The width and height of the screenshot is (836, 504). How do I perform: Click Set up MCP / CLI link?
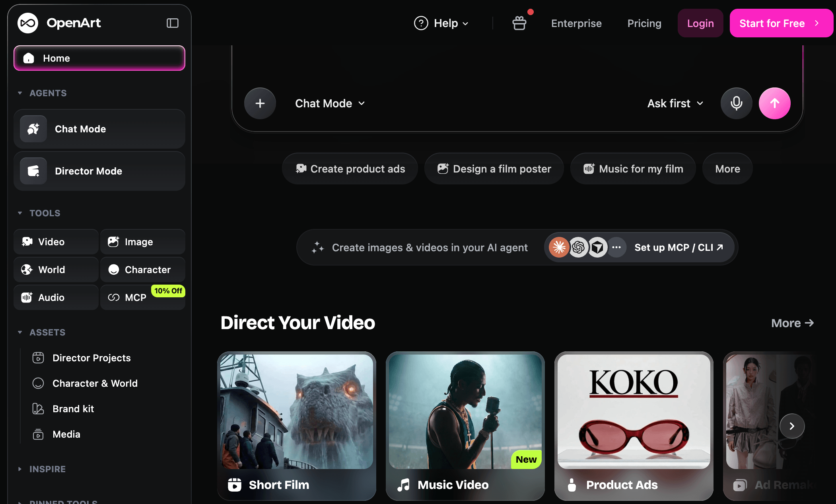pos(679,247)
